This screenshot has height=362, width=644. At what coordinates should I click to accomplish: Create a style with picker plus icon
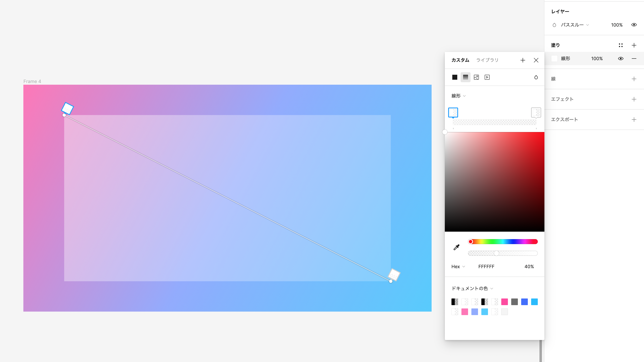(522, 60)
